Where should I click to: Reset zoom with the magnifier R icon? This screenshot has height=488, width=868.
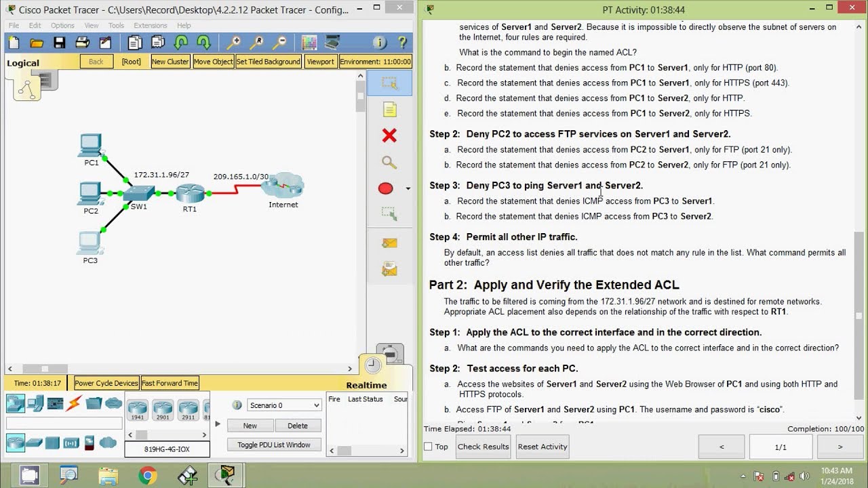click(256, 43)
